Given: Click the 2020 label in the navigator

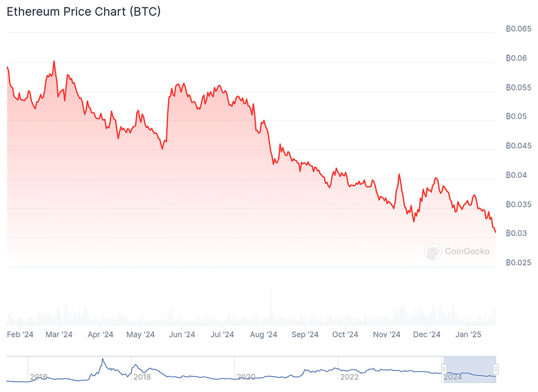Looking at the screenshot, I should pyautogui.click(x=246, y=377).
